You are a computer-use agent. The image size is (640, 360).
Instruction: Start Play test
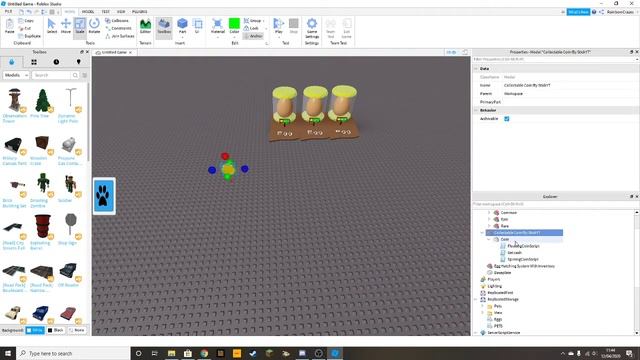(x=279, y=26)
